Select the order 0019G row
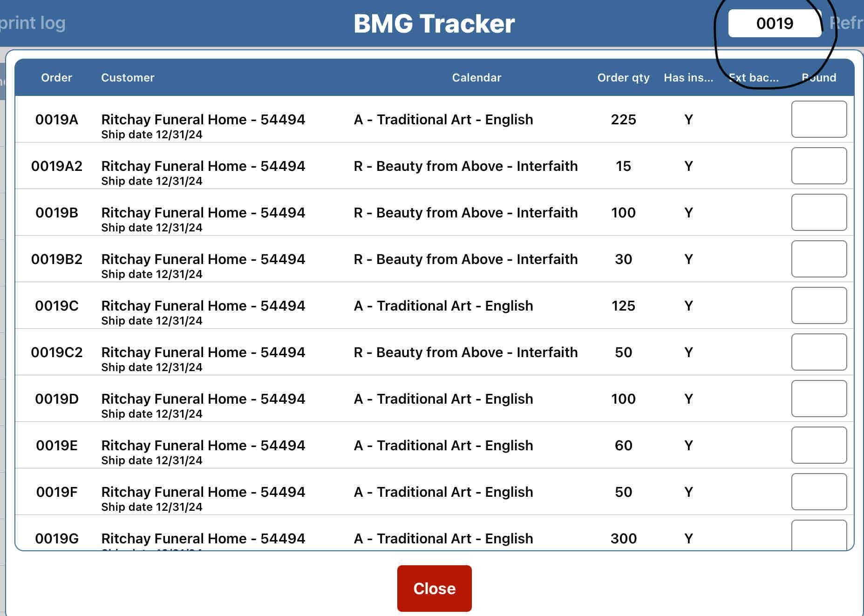 click(x=203, y=538)
